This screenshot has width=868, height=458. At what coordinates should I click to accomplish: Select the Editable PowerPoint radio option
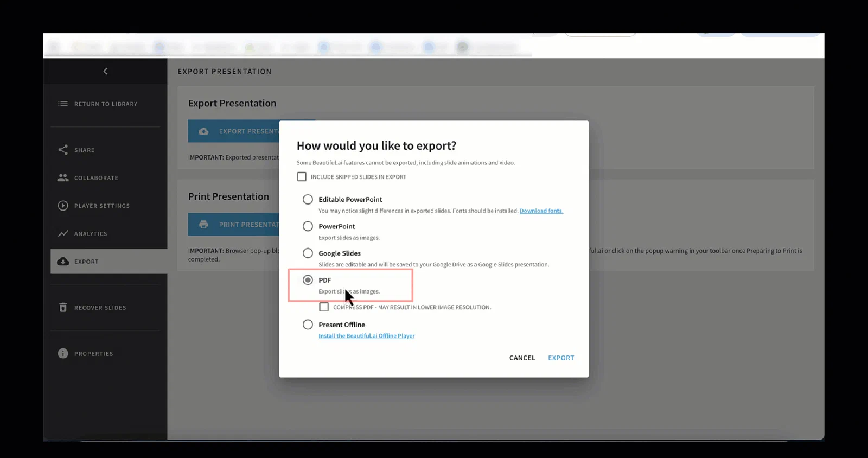(308, 199)
